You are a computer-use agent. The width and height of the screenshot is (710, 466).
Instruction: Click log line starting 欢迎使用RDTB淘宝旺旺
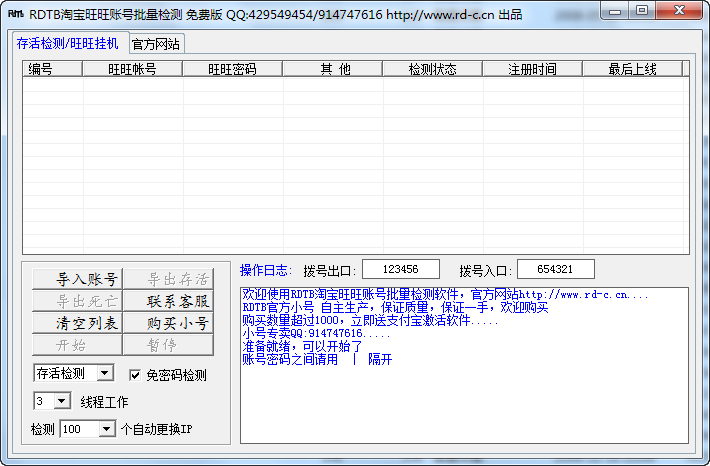pos(446,295)
